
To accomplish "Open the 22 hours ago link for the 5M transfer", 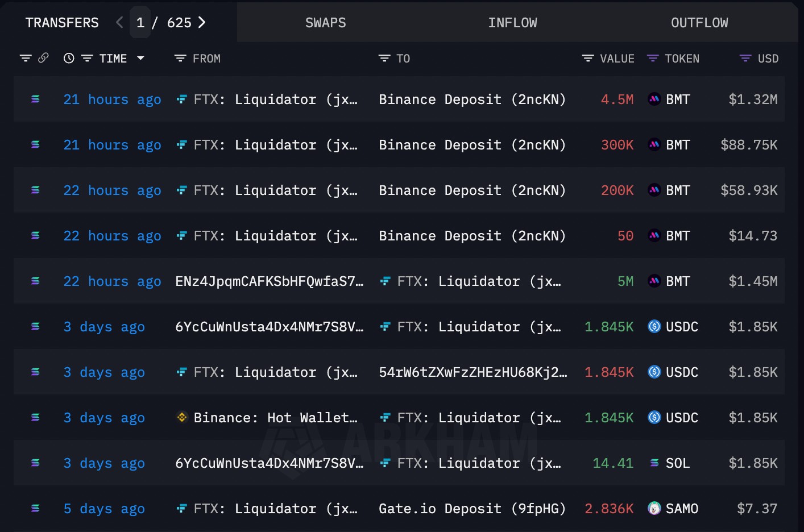I will pyautogui.click(x=113, y=281).
